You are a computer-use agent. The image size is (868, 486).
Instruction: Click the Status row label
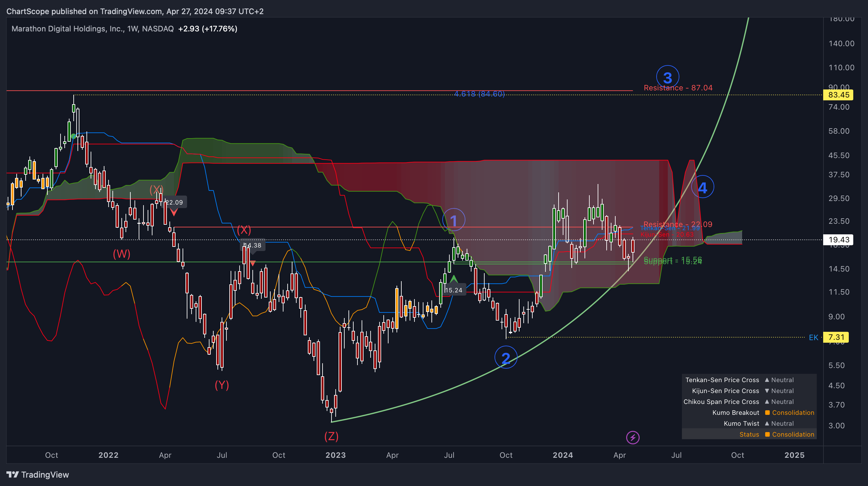coord(749,434)
